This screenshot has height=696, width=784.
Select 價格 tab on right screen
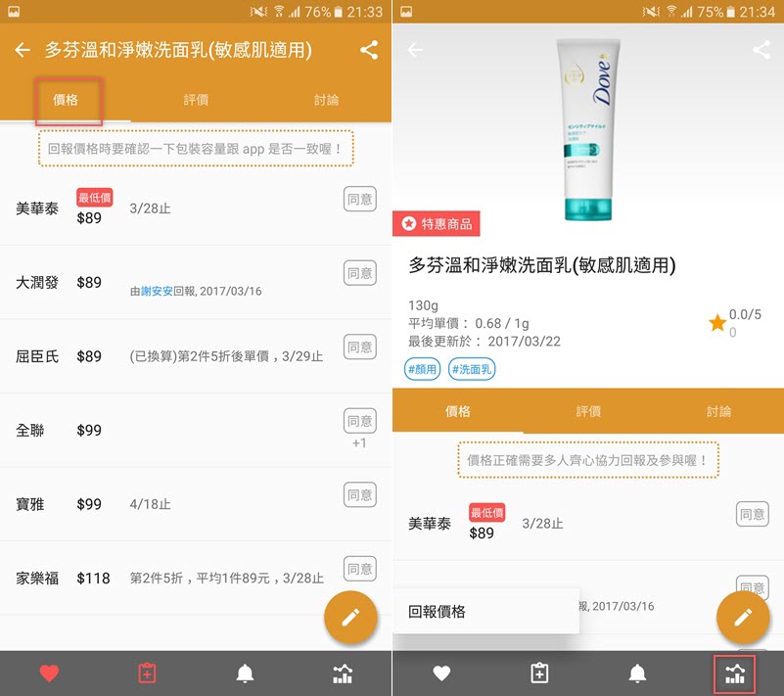pos(458,411)
